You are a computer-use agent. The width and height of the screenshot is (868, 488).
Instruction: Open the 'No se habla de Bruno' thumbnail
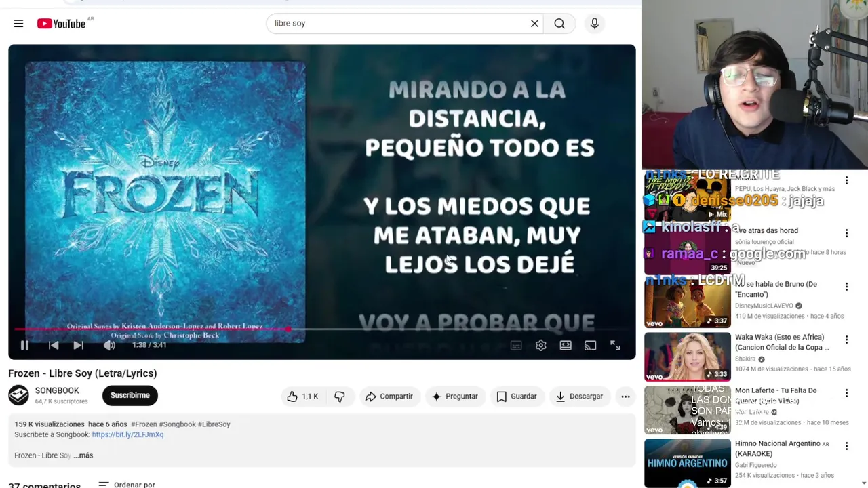[688, 304]
